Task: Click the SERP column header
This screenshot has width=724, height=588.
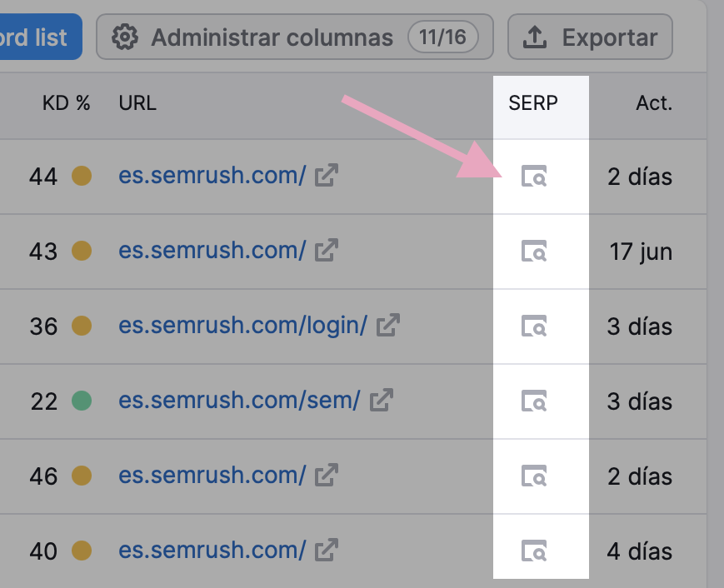Action: click(x=533, y=103)
